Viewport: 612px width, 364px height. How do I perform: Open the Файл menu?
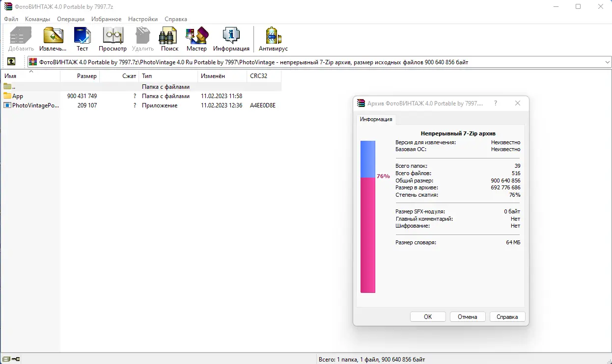click(11, 19)
